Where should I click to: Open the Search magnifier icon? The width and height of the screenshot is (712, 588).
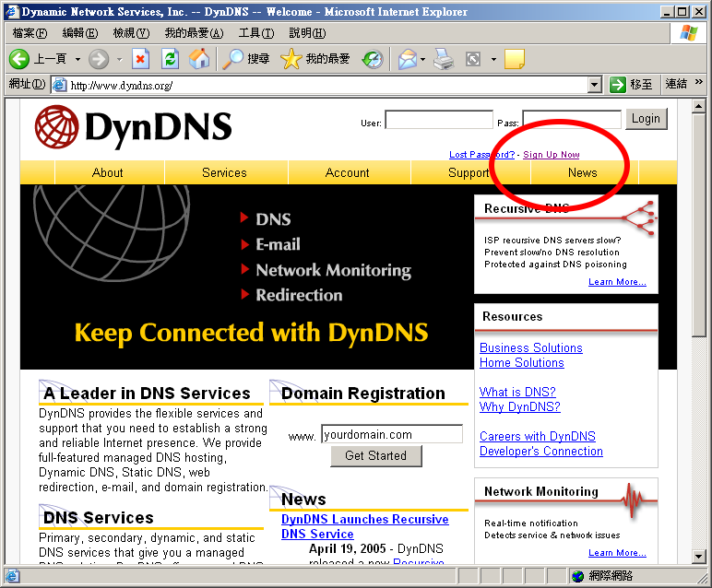tap(232, 59)
